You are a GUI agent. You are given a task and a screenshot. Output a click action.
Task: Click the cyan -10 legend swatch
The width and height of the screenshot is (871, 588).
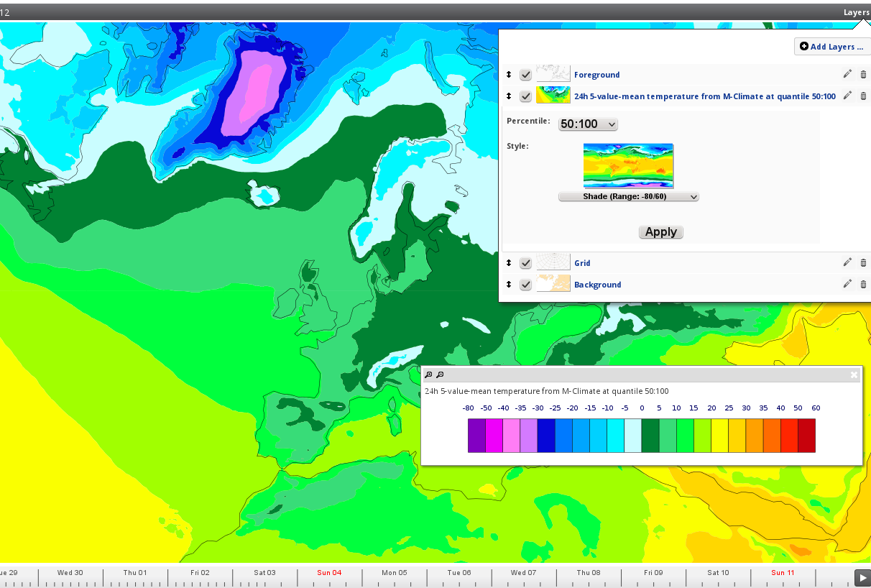tap(616, 436)
